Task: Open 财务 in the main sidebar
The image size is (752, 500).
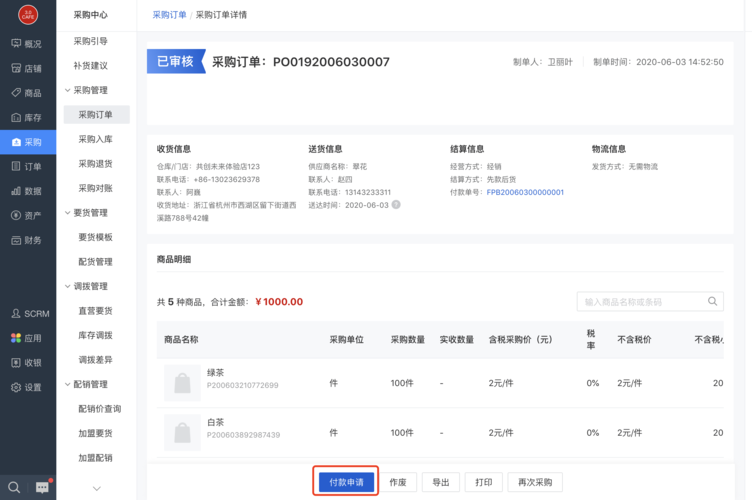Action: [x=27, y=240]
